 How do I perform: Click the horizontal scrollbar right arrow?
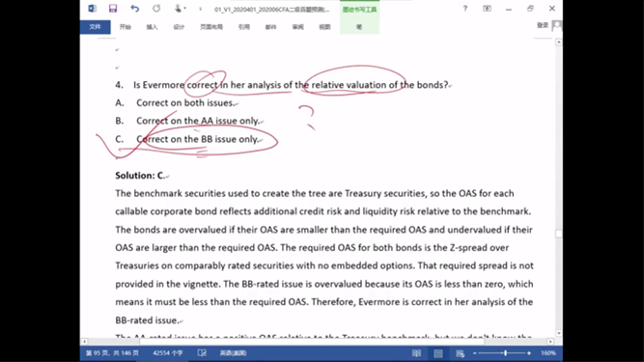click(550, 342)
